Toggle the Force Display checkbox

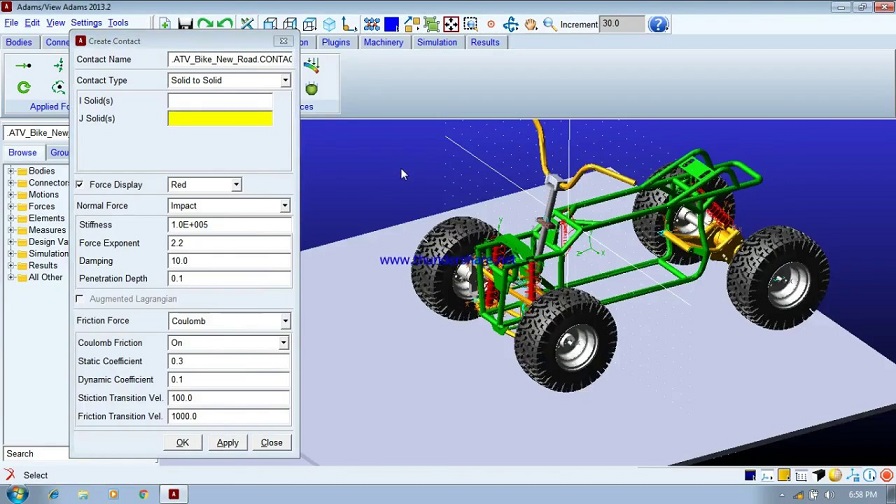(x=79, y=184)
